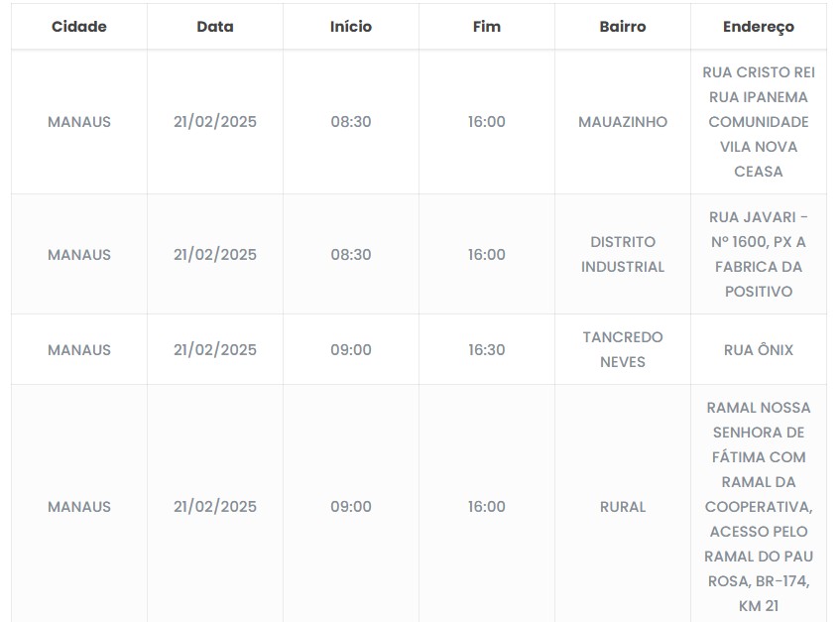Click the Fim column header
Image resolution: width=840 pixels, height=622 pixels.
[487, 27]
